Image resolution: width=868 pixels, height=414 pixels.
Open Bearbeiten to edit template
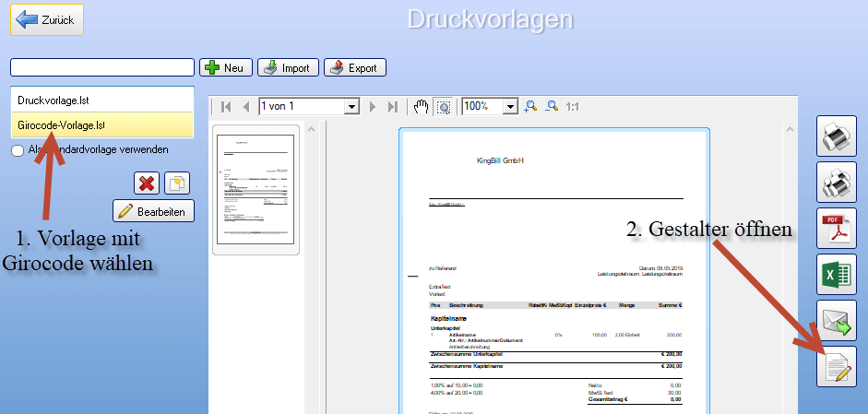154,211
